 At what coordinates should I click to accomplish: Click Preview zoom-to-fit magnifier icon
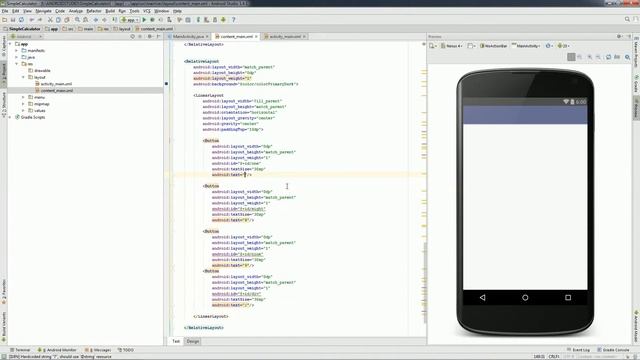coord(628,57)
